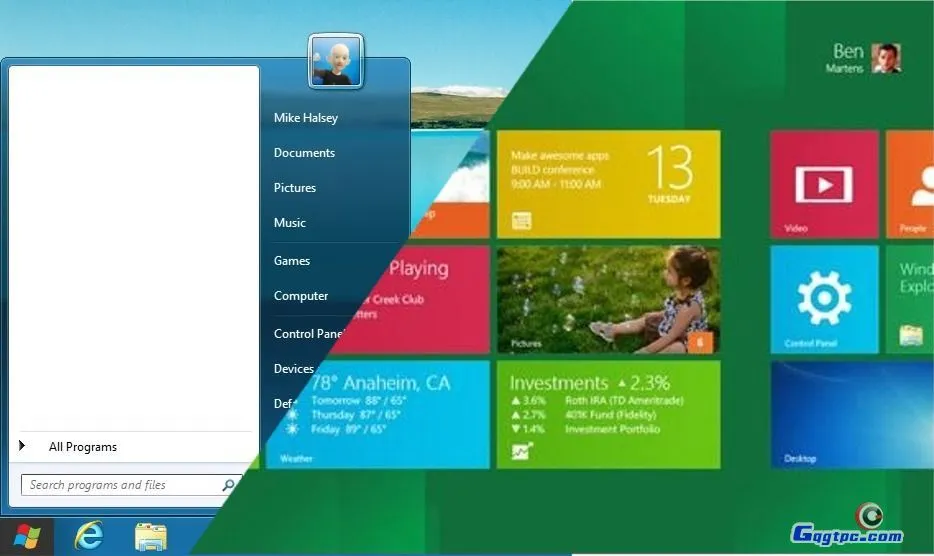
Task: Open the Anaheim weather tile
Action: coord(400,414)
